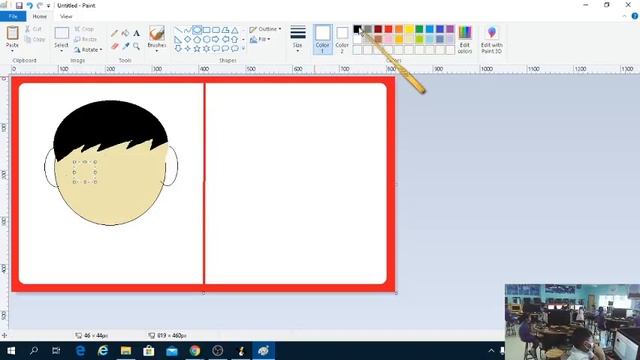Choose the Six-point star shape
Viewport: 640px width, 360px height.
pyautogui.click(x=207, y=49)
